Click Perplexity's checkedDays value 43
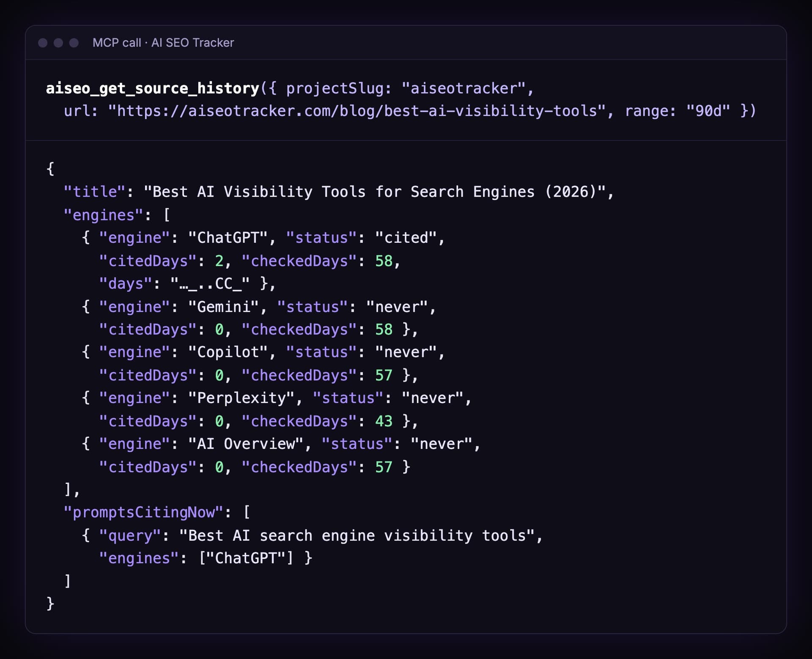 click(x=384, y=421)
